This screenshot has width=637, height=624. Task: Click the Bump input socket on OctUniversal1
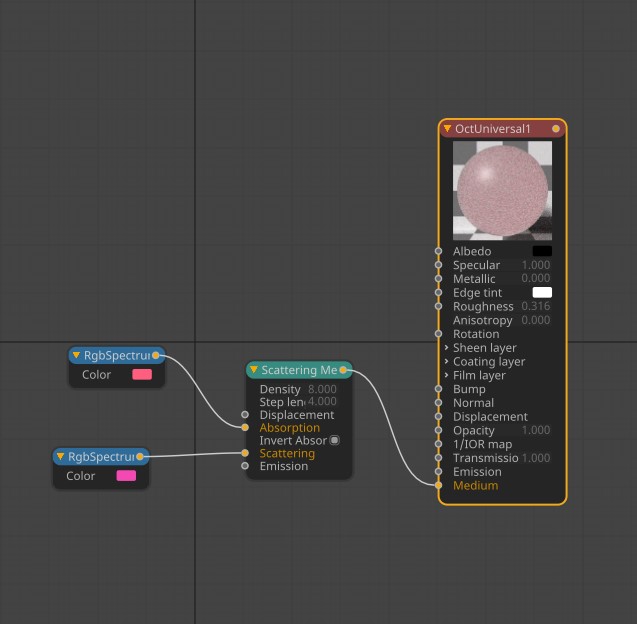click(x=438, y=389)
